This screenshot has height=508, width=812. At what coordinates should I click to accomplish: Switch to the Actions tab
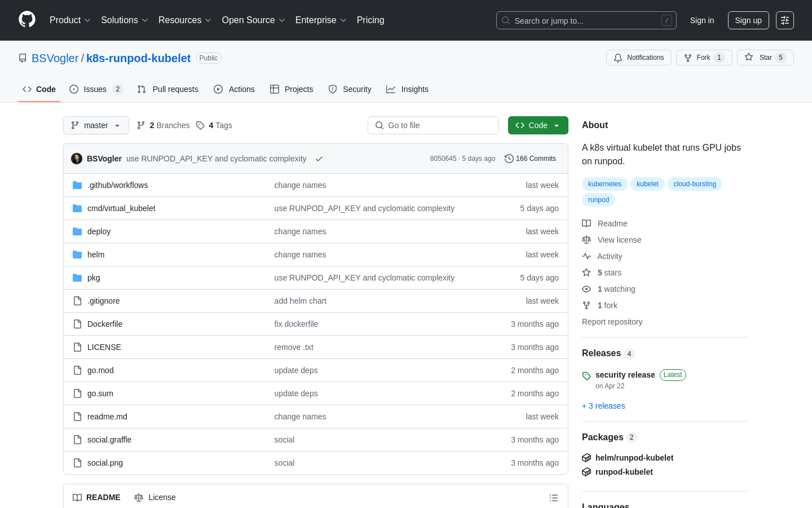(235, 89)
